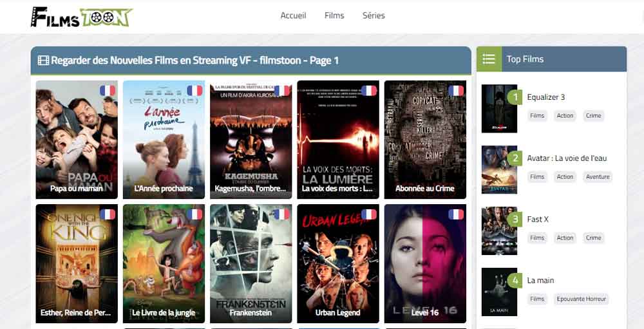
Task: Click Fast X title in Top Films
Action: click(x=538, y=220)
